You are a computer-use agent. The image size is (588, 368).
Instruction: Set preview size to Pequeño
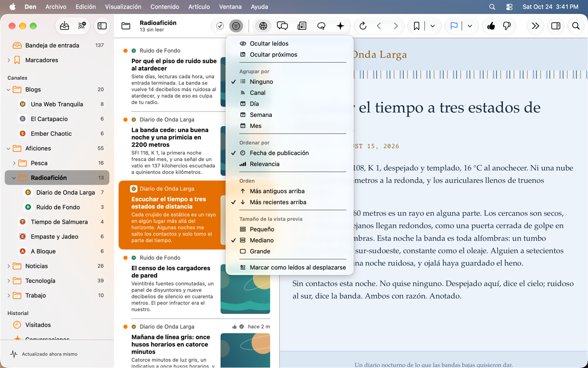(290, 230)
